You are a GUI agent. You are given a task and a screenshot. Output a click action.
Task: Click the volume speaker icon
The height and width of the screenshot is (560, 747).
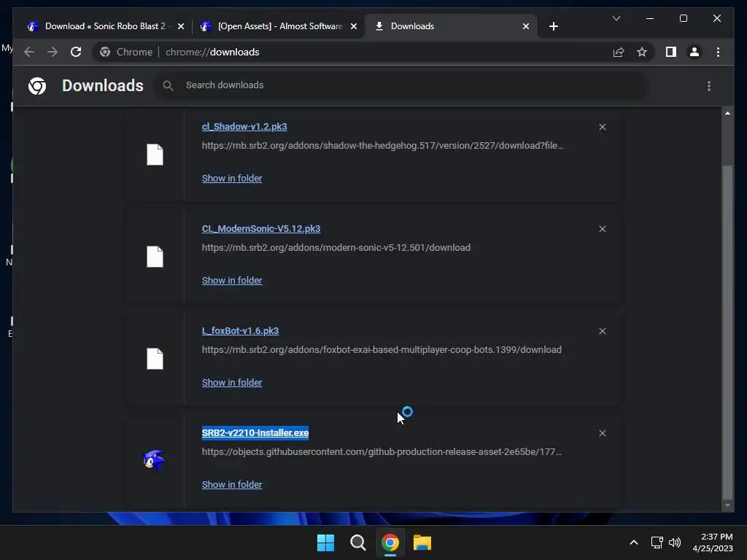pos(675,542)
